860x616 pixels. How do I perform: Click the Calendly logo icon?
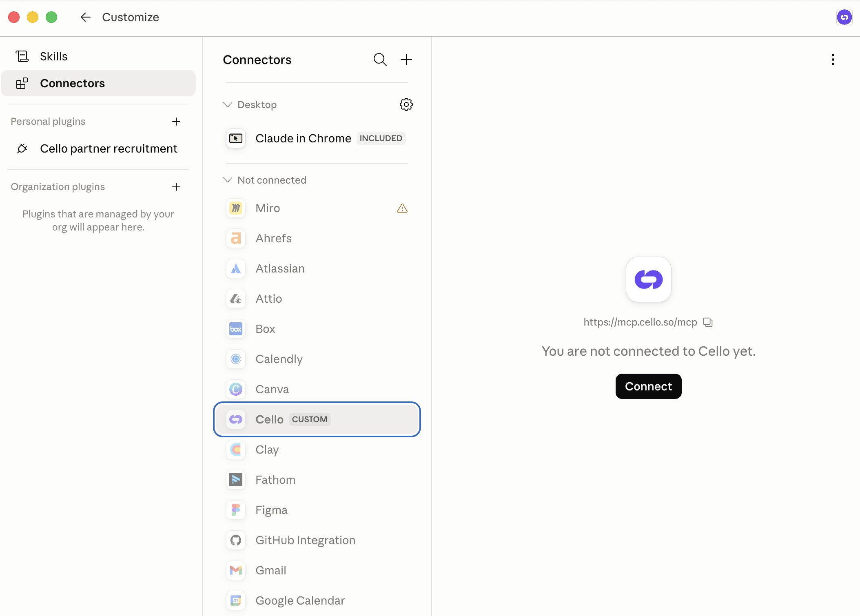pyautogui.click(x=236, y=359)
